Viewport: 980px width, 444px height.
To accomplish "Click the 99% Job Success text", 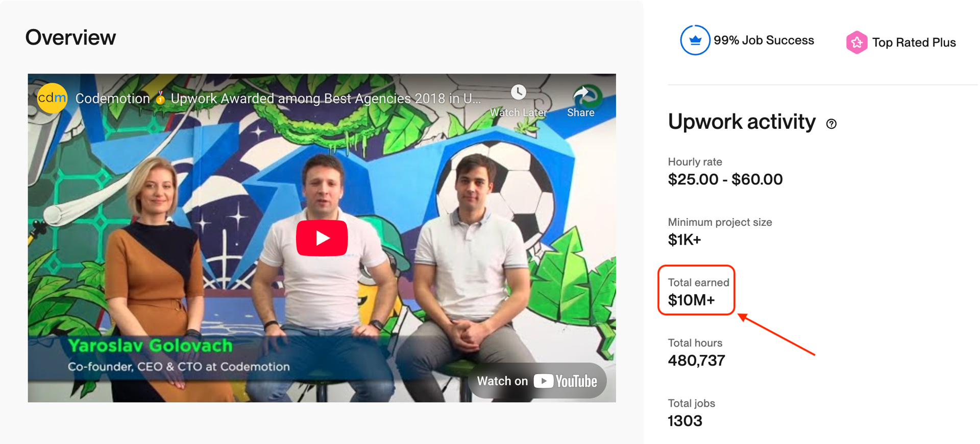I will click(x=764, y=40).
